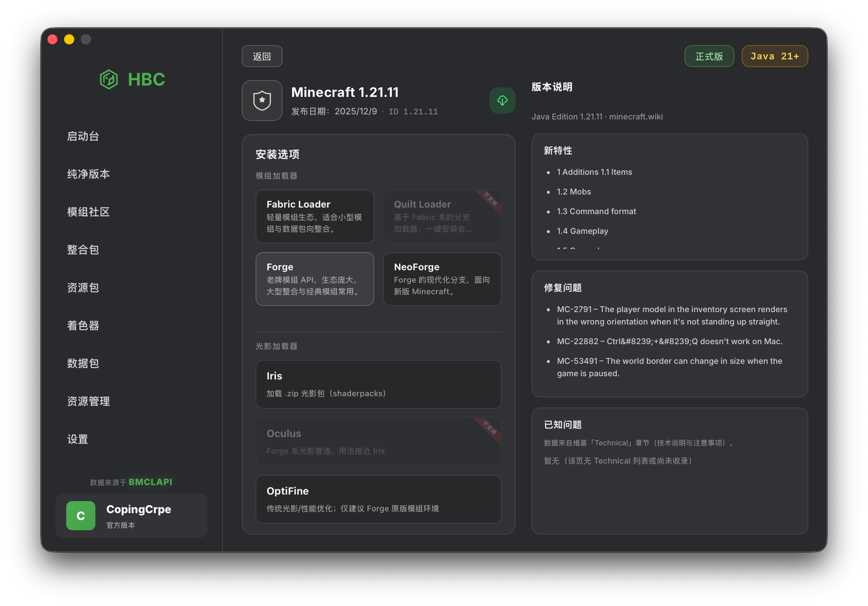
Task: Click the Java 21+ badge
Action: 774,56
